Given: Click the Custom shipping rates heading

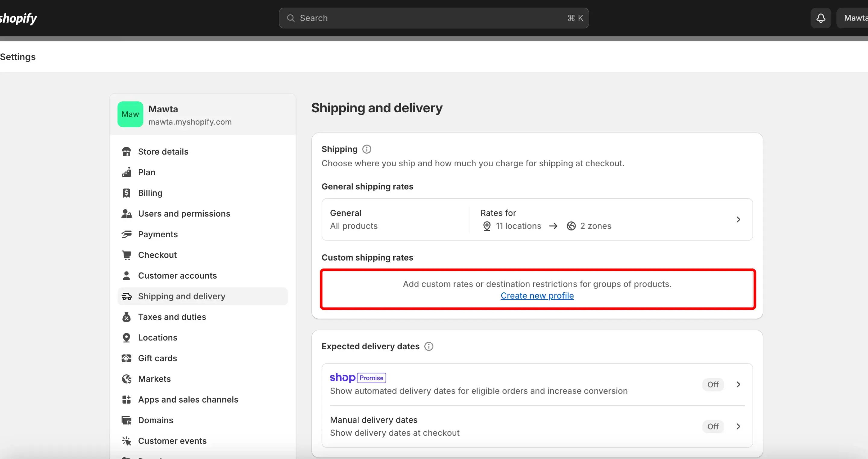Looking at the screenshot, I should 367,258.
